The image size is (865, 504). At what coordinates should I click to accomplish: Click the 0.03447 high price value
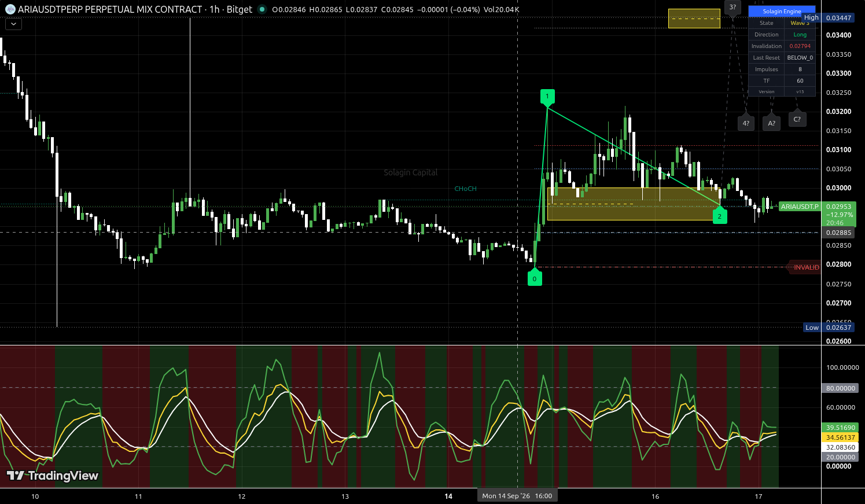pyautogui.click(x=838, y=18)
